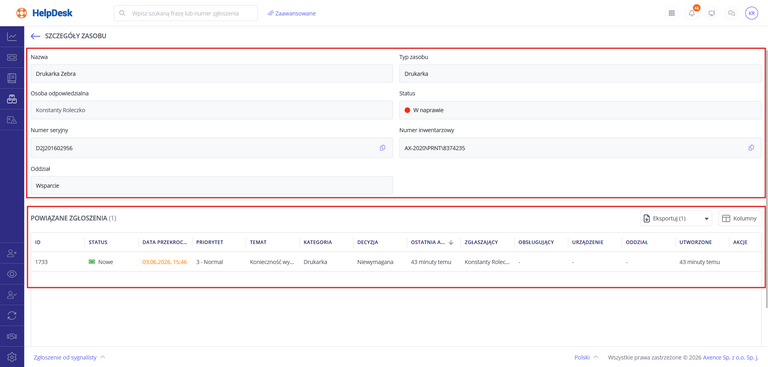768x367 pixels.
Task: Open the Zaawansowane advanced search link
Action: [291, 13]
